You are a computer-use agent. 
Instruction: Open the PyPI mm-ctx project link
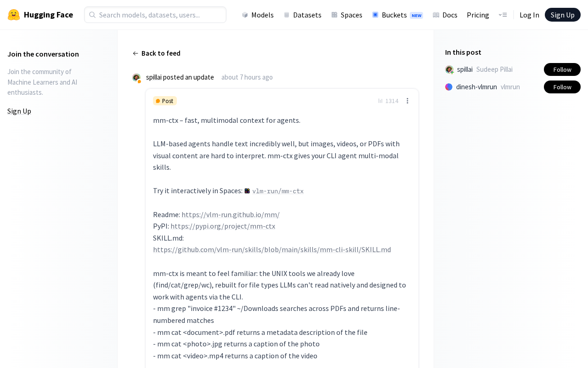tap(223, 226)
